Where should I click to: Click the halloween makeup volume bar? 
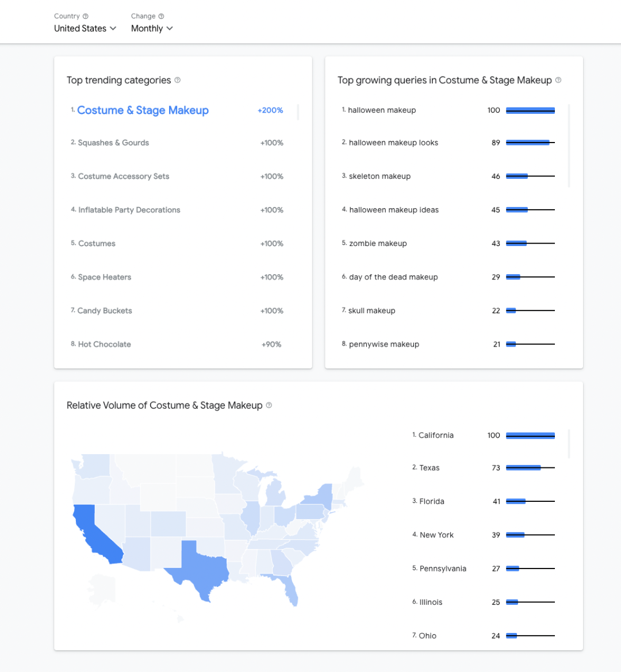tap(530, 110)
